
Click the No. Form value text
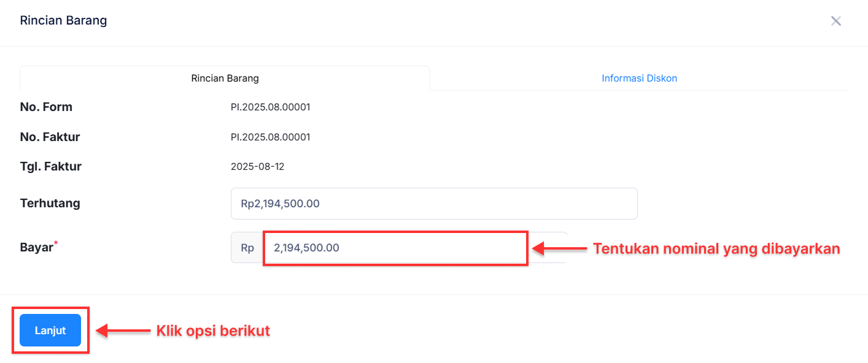pos(270,107)
